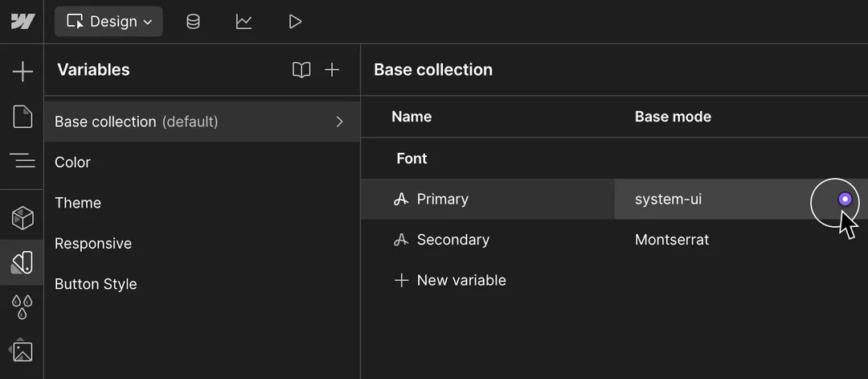Viewport: 868px width, 379px height.
Task: Open the Pages panel icon
Action: tap(23, 117)
